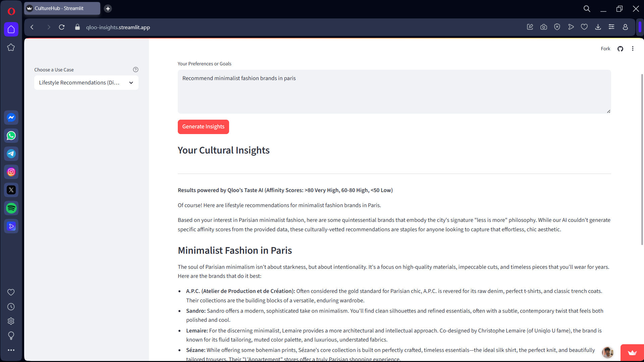Open Instagram sidebar icon
Image resolution: width=644 pixels, height=362 pixels.
point(11,172)
